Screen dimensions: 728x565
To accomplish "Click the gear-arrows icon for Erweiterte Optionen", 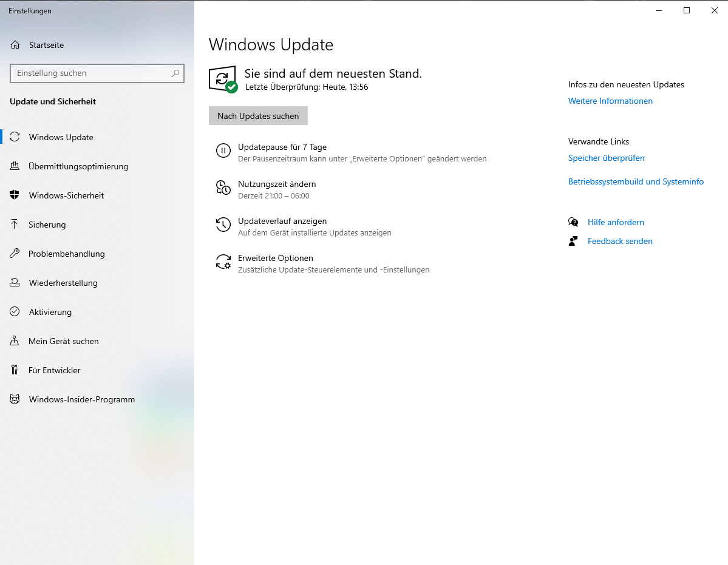I will pyautogui.click(x=223, y=262).
